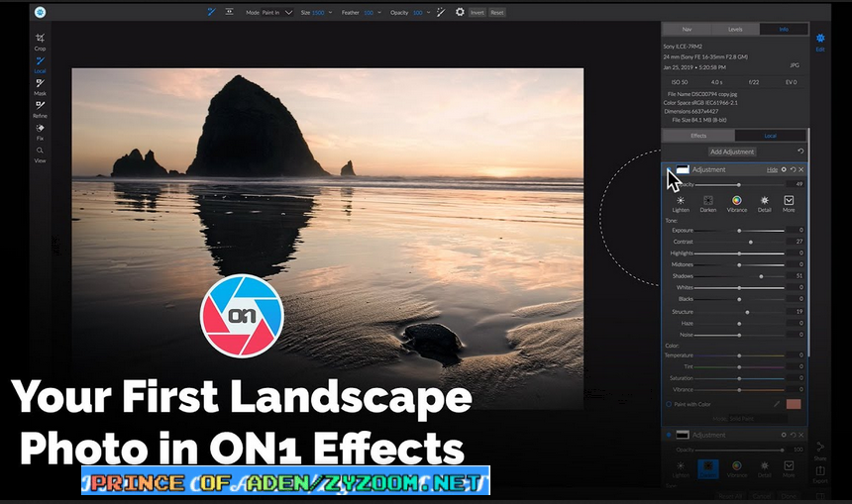
Task: Delete the first Adjustment with X
Action: click(800, 169)
